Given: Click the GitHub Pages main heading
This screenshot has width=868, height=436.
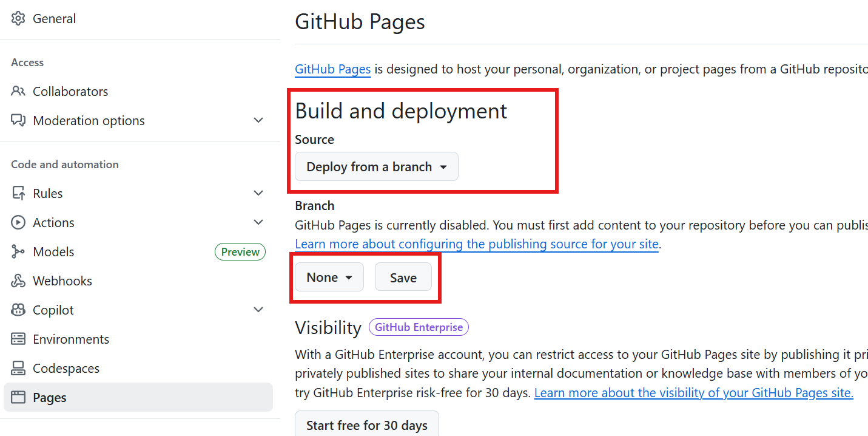Looking at the screenshot, I should click(x=360, y=22).
